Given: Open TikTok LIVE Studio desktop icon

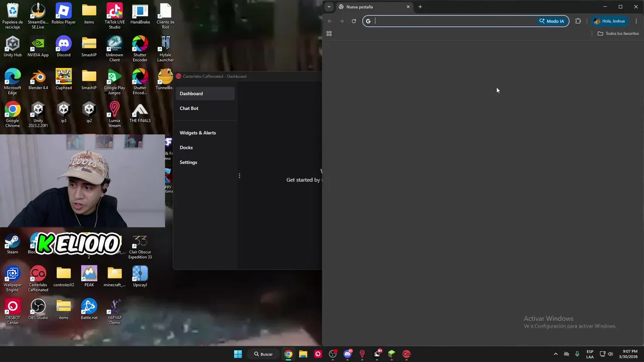Looking at the screenshot, I should (114, 16).
